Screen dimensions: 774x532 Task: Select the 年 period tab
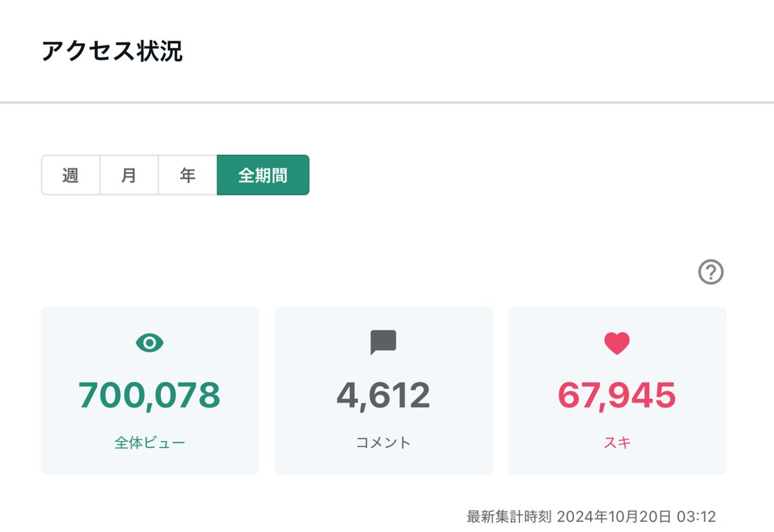(188, 175)
